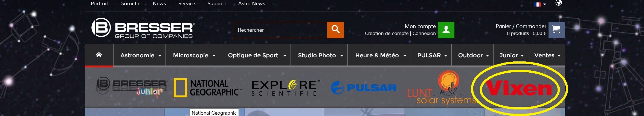
Task: Click the Connexion link
Action: 424,33
